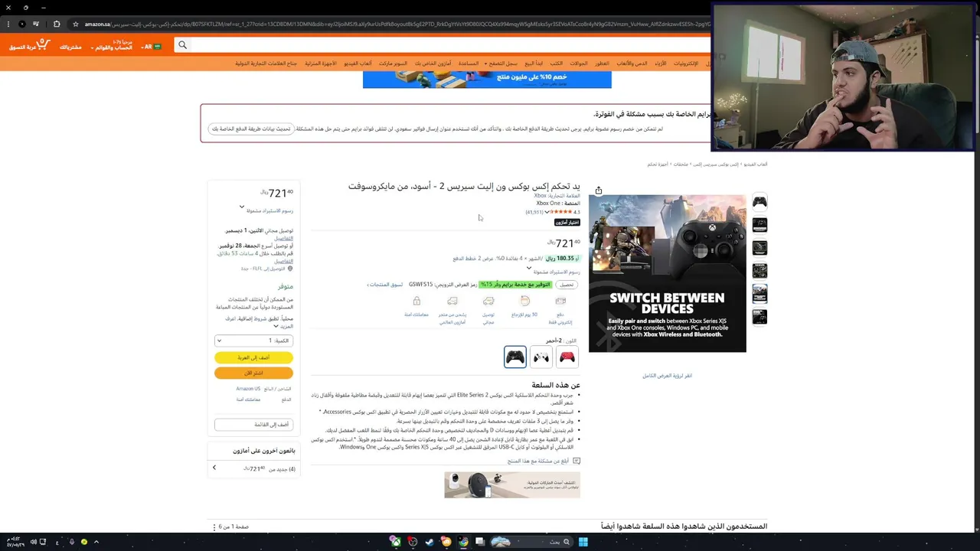Click the Amazon search magnifier icon
This screenshot has height=551, width=980.
182,45
